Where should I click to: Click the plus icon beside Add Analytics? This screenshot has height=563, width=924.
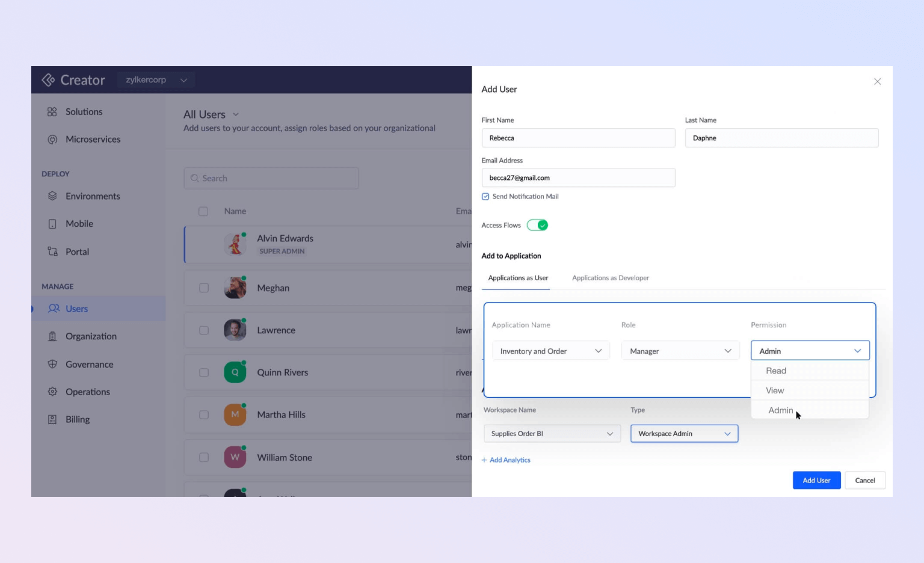pos(484,460)
